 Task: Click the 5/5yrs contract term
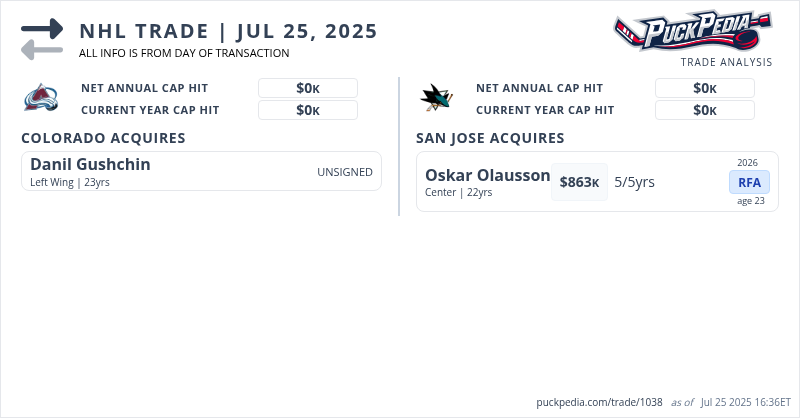coord(634,182)
